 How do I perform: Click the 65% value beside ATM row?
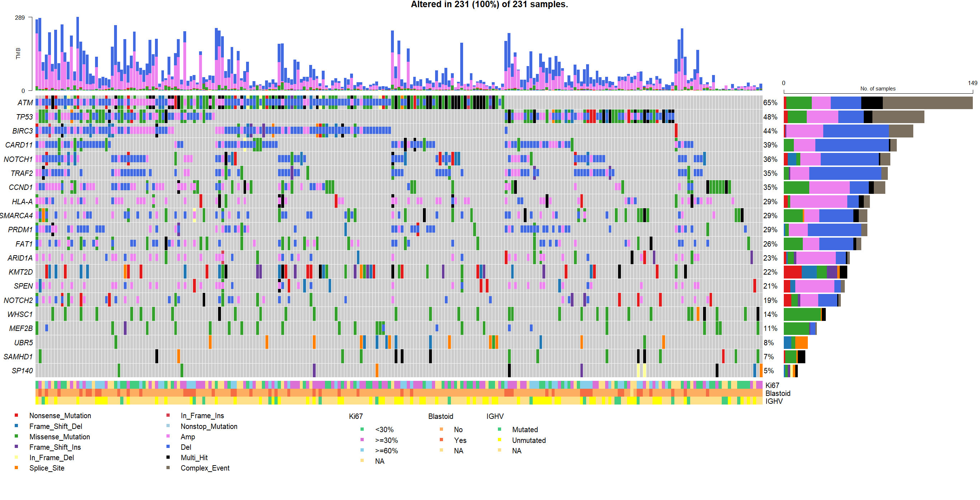[x=770, y=103]
